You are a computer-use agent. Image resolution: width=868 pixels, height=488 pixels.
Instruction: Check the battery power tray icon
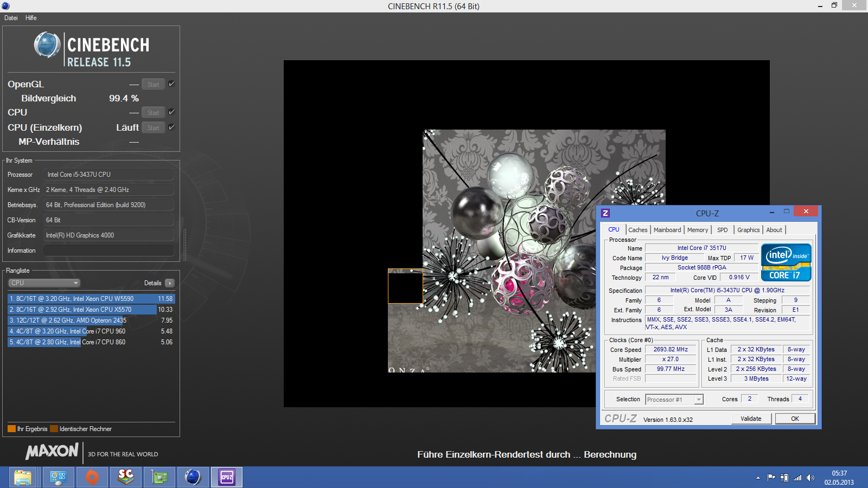tap(784, 478)
